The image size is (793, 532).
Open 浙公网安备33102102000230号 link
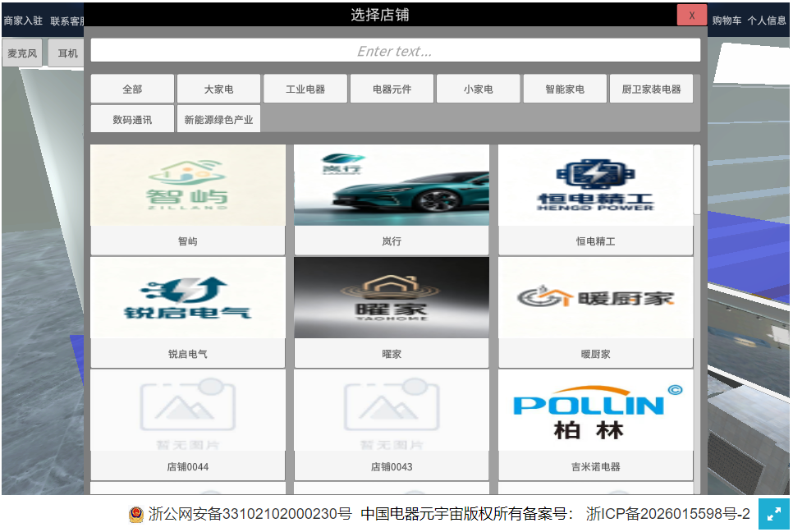[x=250, y=514]
